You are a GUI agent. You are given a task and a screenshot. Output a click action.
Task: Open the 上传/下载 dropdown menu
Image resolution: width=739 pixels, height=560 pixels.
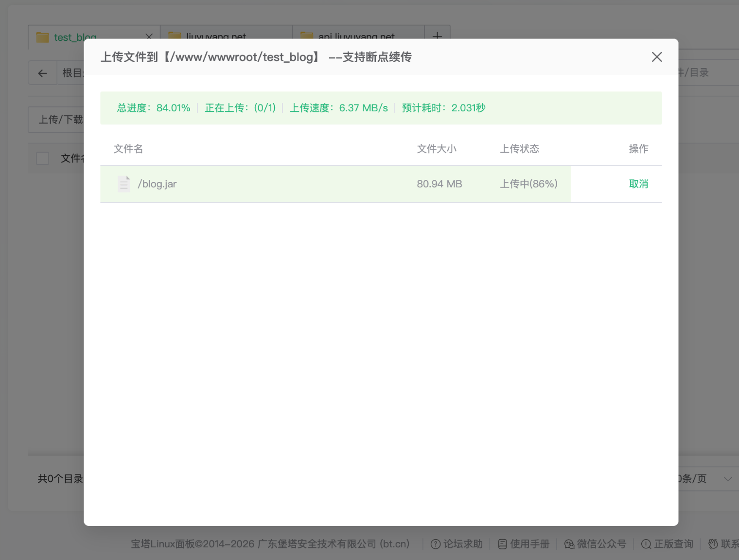point(60,120)
